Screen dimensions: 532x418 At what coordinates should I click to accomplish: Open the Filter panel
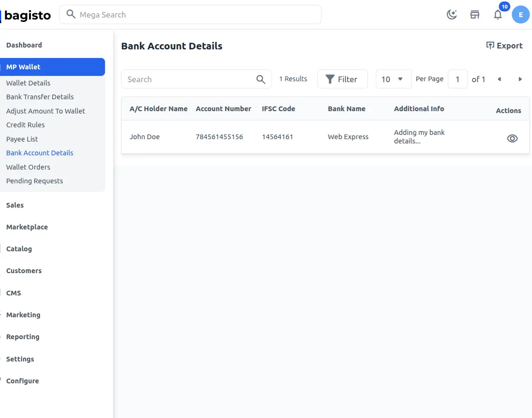pos(342,79)
